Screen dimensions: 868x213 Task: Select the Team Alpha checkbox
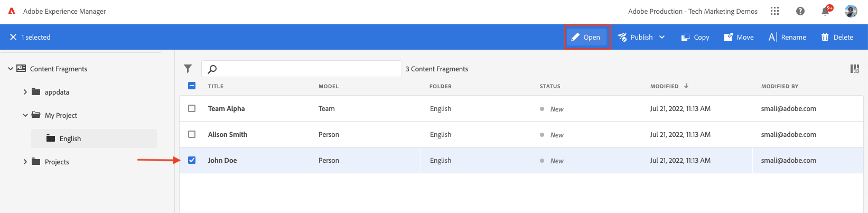192,108
